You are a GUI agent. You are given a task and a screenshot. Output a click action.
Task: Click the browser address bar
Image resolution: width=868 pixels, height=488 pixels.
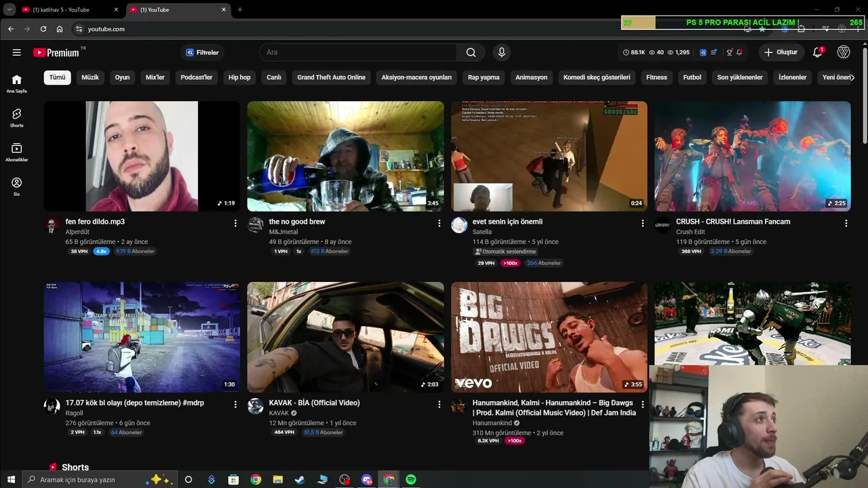(x=339, y=29)
